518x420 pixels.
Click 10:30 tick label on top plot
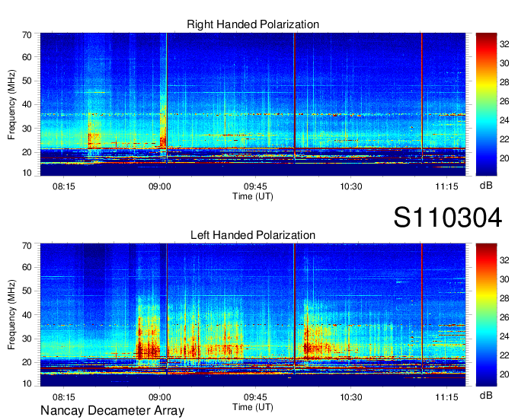pos(351,186)
